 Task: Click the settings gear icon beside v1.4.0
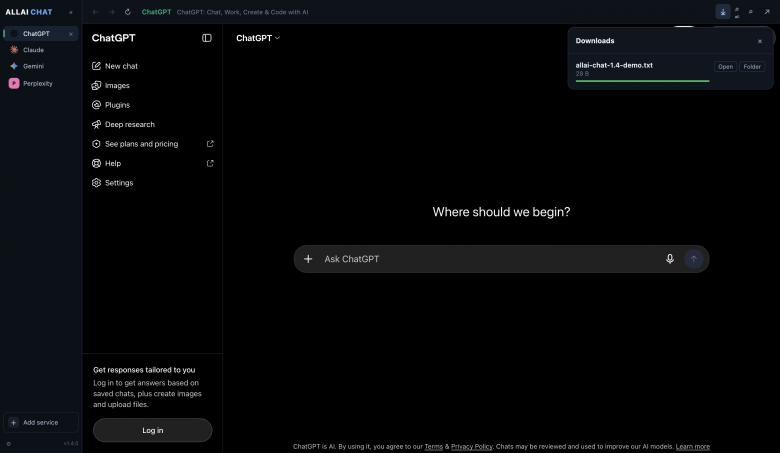tap(8, 444)
